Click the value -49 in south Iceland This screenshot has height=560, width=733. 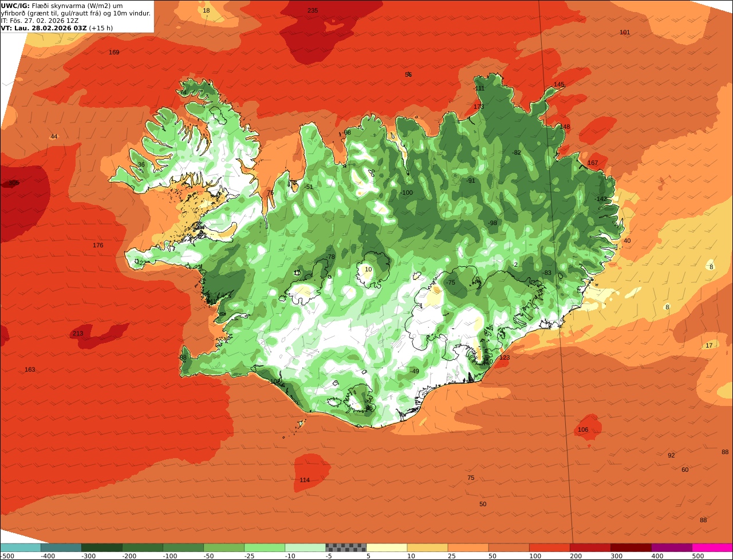415,371
